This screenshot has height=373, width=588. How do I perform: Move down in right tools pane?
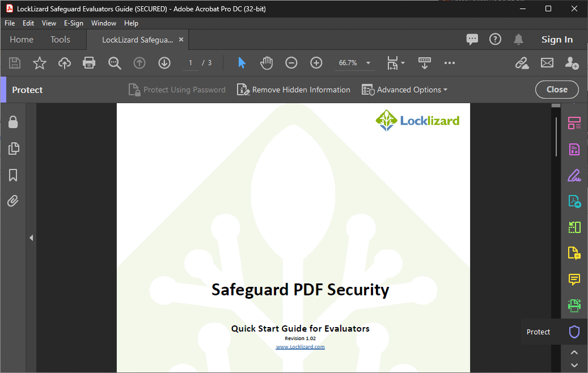pyautogui.click(x=574, y=364)
